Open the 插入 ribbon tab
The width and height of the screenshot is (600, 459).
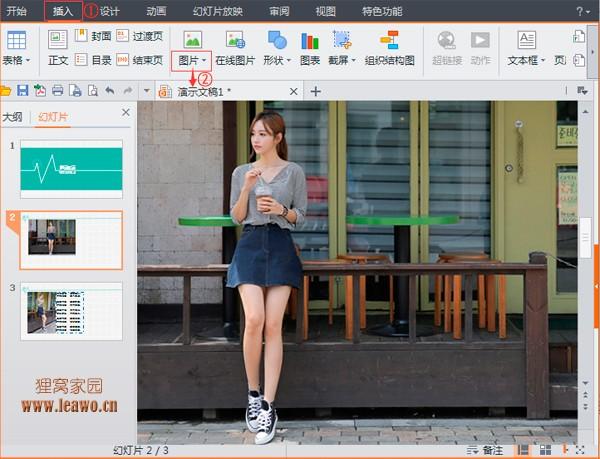[63, 11]
